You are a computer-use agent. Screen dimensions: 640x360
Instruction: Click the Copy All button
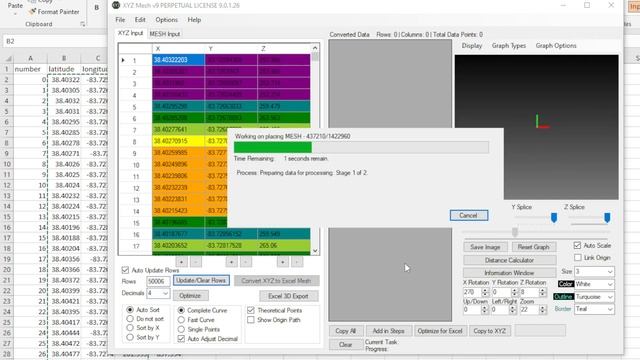tap(345, 331)
